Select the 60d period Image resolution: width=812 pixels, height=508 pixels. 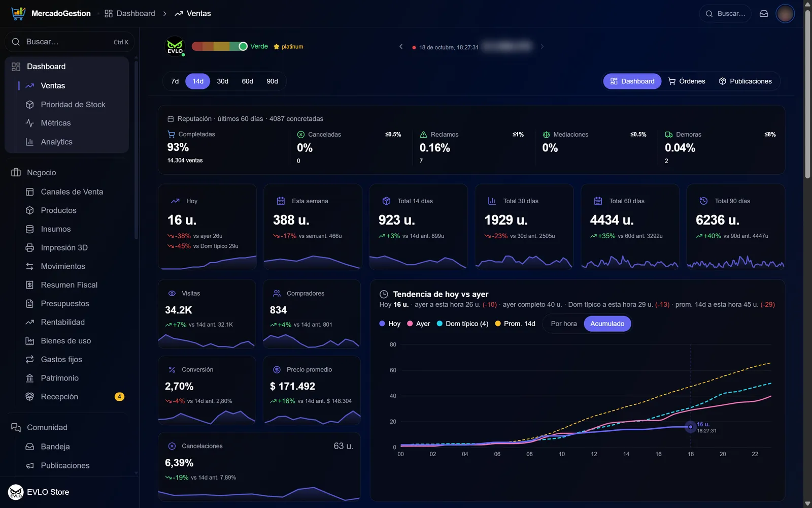click(247, 81)
